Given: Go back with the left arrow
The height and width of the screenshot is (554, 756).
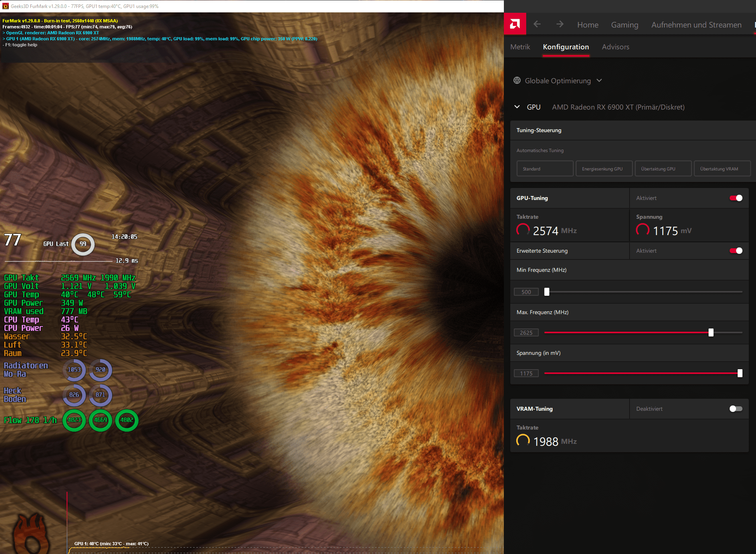Looking at the screenshot, I should click(x=537, y=24).
